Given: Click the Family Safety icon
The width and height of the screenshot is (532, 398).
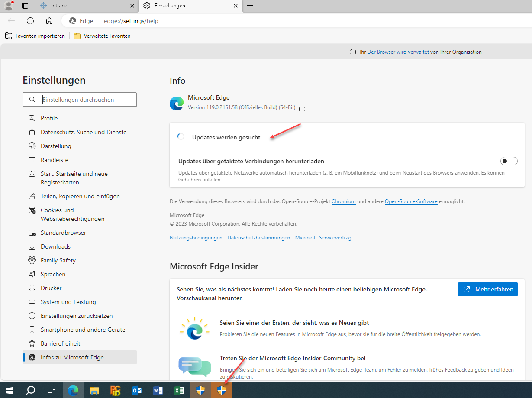Looking at the screenshot, I should (x=32, y=260).
